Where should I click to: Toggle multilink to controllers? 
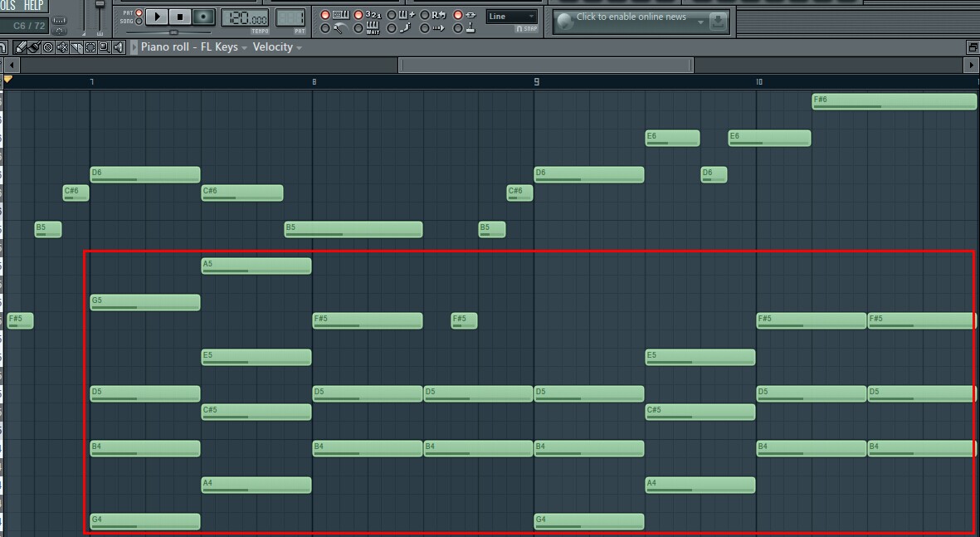tap(465, 28)
